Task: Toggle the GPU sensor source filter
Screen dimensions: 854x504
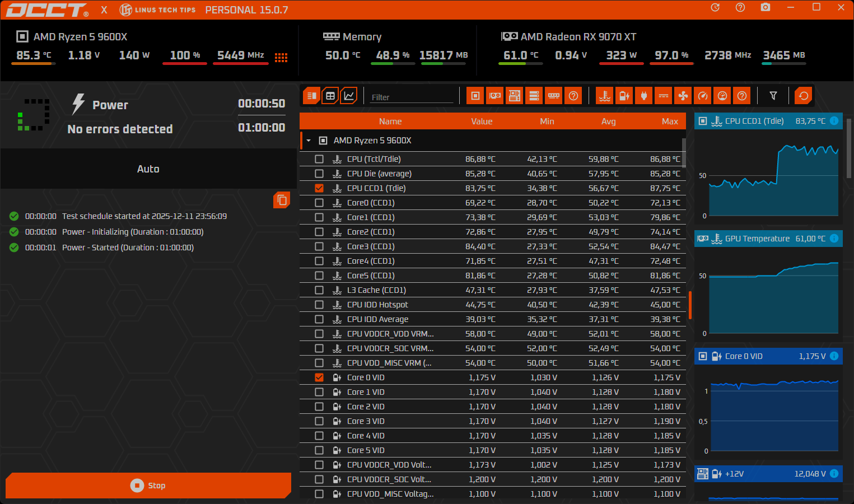Action: tap(495, 96)
